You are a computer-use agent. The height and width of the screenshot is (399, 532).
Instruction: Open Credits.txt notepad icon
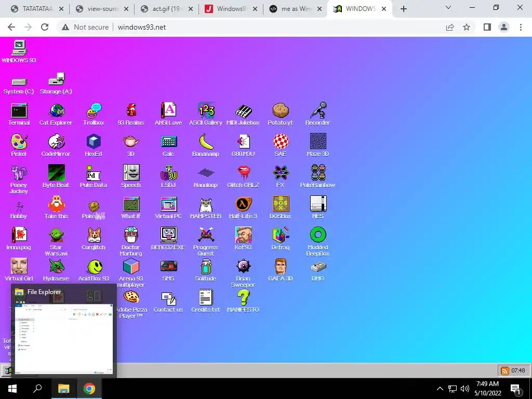click(x=206, y=301)
